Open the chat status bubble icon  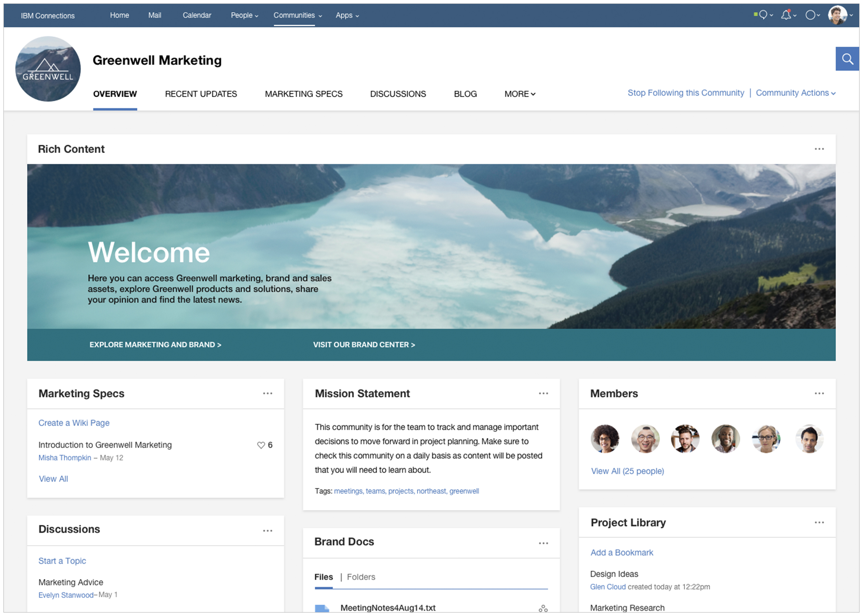[763, 15]
